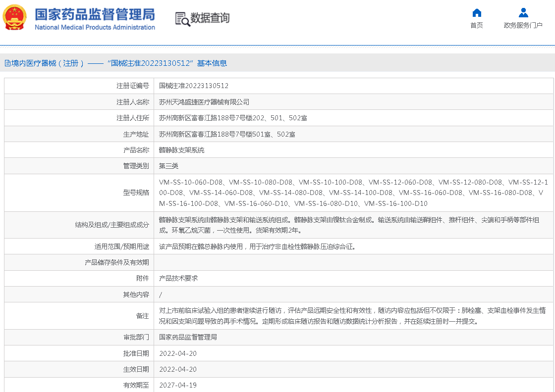Click the national emblem logo

click(15, 18)
